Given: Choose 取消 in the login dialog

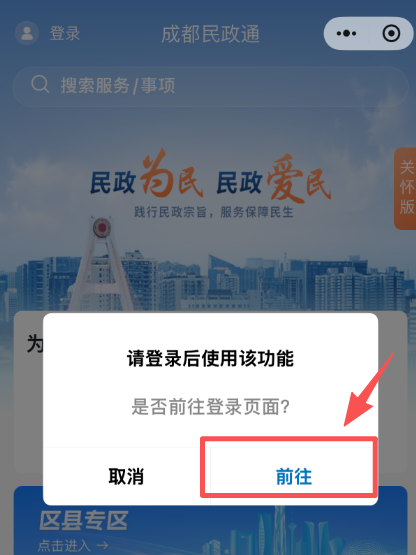Looking at the screenshot, I should coord(126,476).
